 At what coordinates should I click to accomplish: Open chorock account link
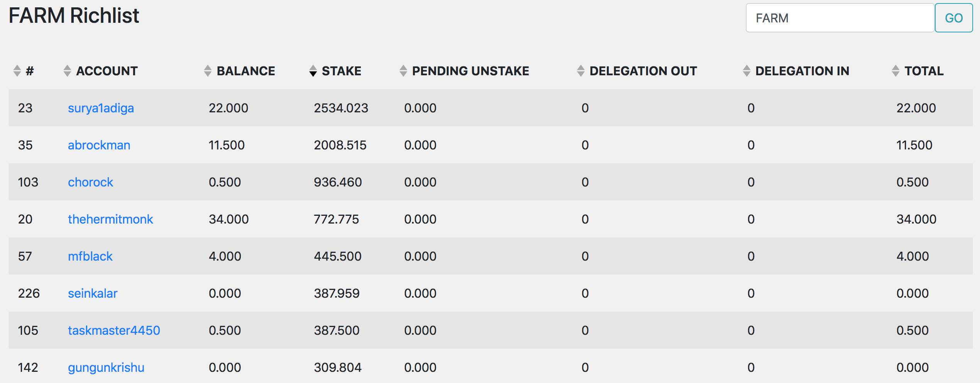91,182
